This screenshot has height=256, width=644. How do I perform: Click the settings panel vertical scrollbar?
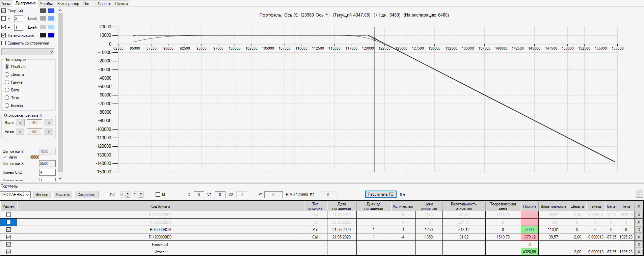coord(60,94)
